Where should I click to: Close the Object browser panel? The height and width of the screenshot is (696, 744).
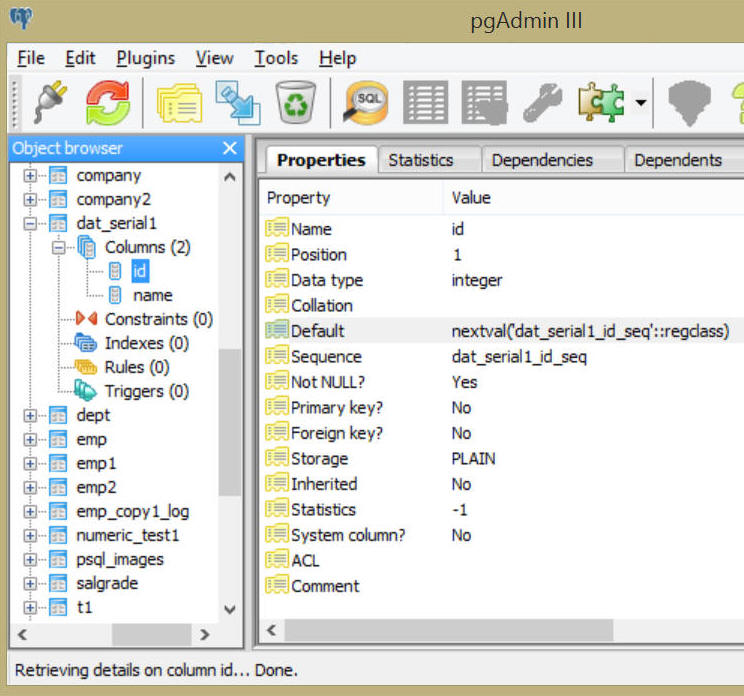point(230,148)
